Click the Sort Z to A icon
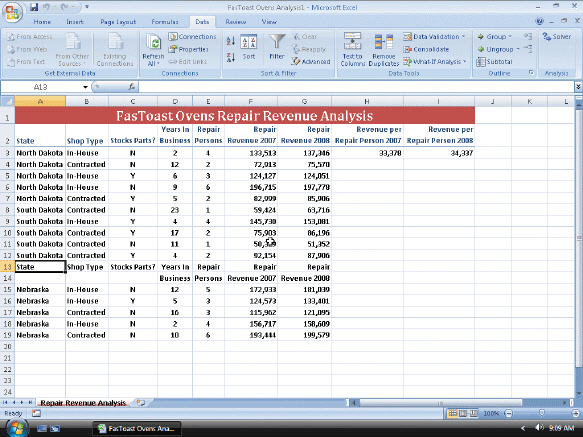The width and height of the screenshot is (583, 437). coord(231,57)
